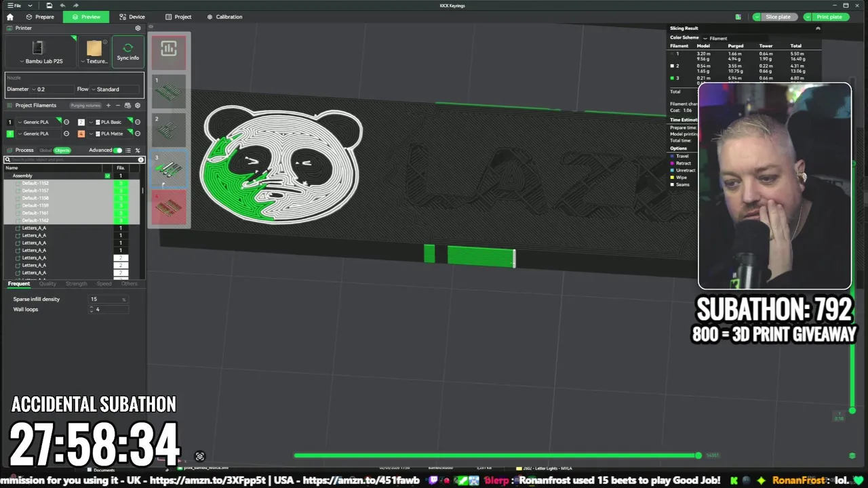Screen dimensions: 868x488
Task: Switch to the Project tab
Action: point(178,17)
